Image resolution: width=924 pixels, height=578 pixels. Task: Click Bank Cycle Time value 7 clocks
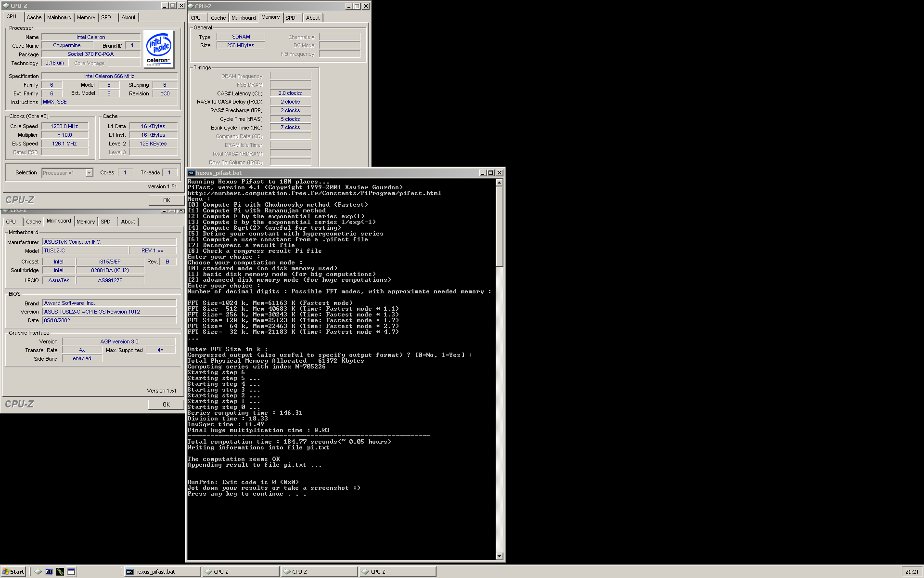[x=290, y=127]
